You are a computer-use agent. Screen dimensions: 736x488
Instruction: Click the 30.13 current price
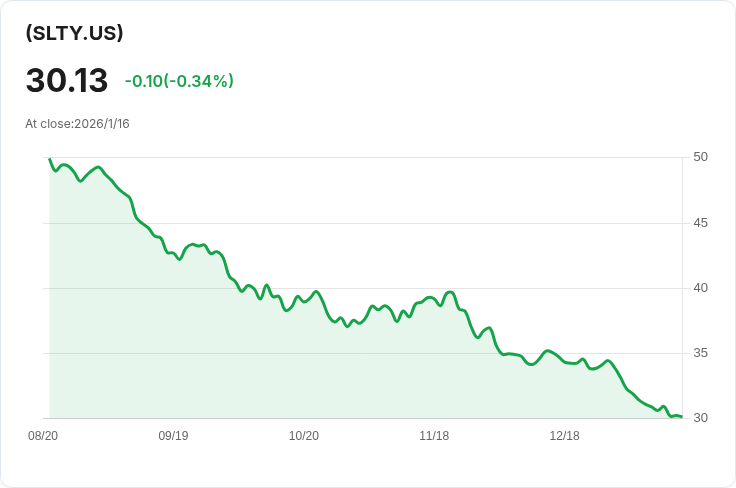(x=67, y=80)
